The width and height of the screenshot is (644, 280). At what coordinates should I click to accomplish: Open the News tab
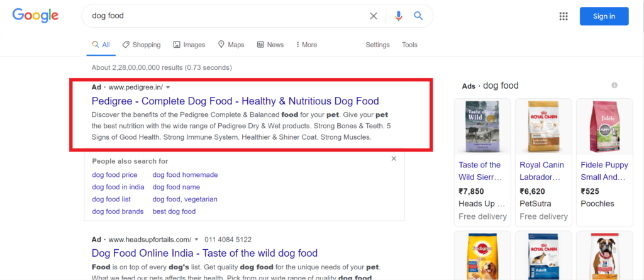pos(270,45)
